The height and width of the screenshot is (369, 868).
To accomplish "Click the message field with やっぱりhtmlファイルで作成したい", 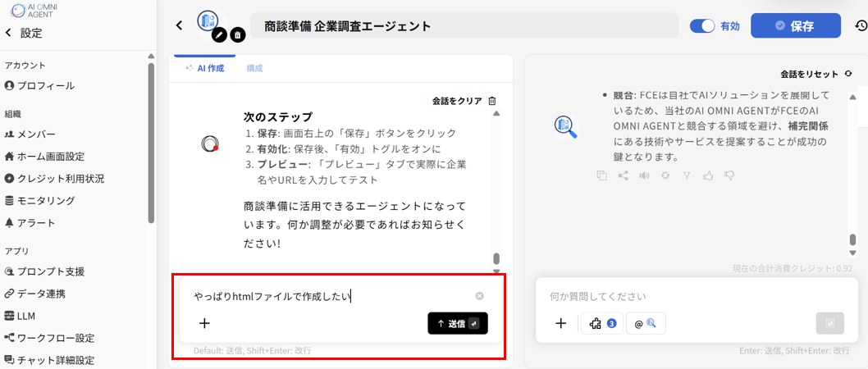I will [x=331, y=297].
